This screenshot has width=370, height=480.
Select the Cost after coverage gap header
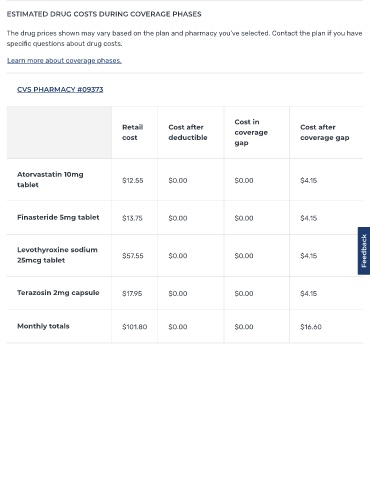(x=325, y=132)
